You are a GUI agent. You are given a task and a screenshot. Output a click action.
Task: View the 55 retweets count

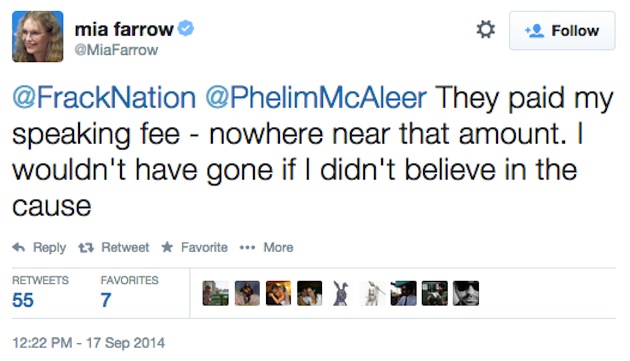click(23, 300)
